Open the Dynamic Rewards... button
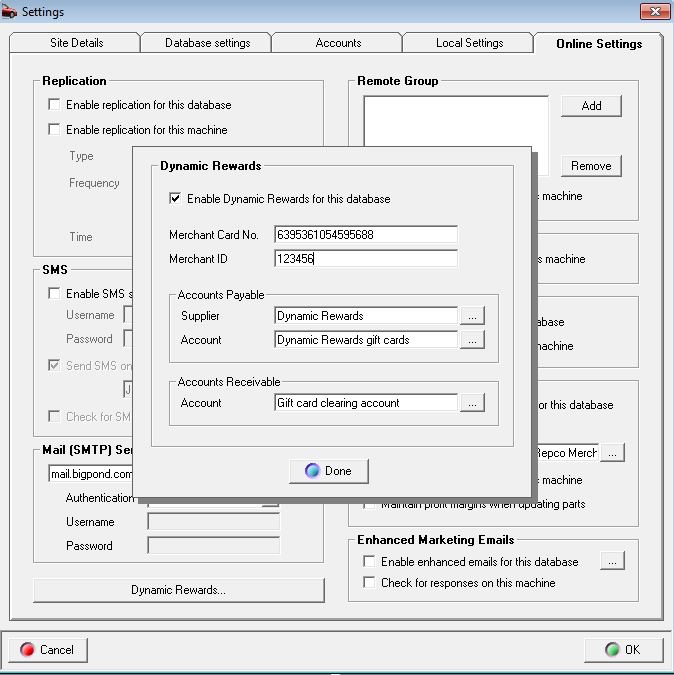 [x=179, y=590]
